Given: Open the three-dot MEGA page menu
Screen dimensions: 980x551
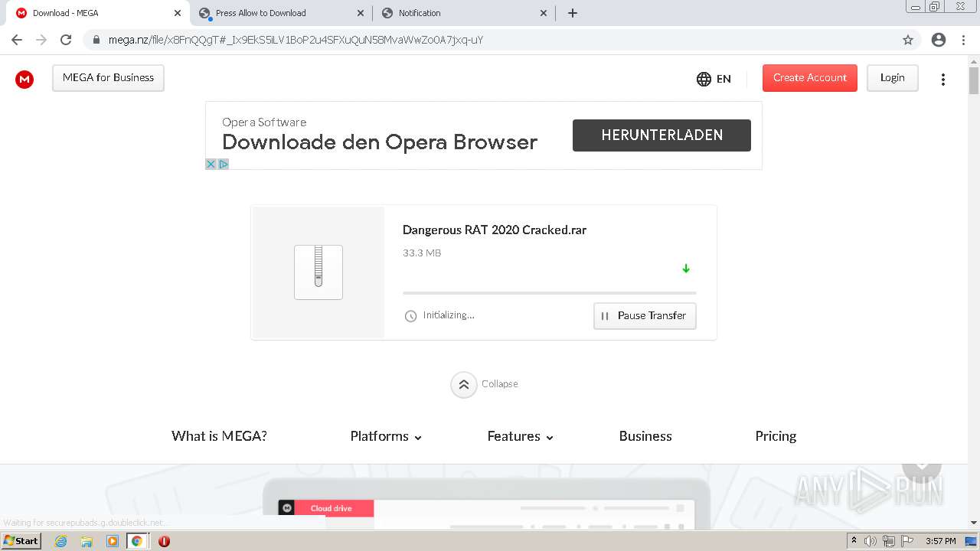Looking at the screenshot, I should [943, 79].
